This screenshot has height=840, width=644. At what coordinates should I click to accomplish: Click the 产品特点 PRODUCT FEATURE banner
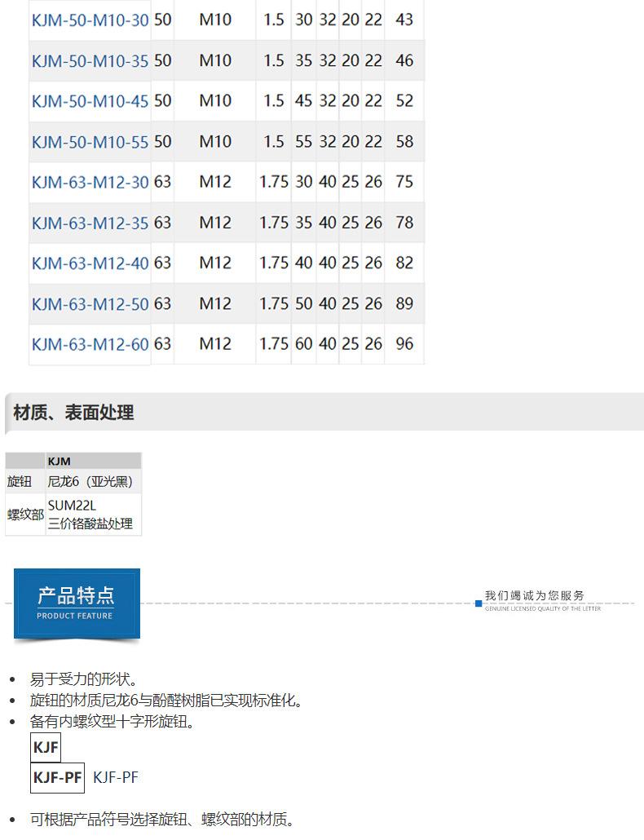coord(77,603)
